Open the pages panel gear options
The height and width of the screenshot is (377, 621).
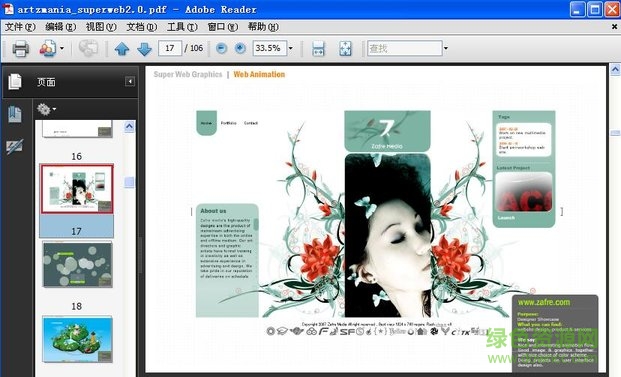click(46, 109)
